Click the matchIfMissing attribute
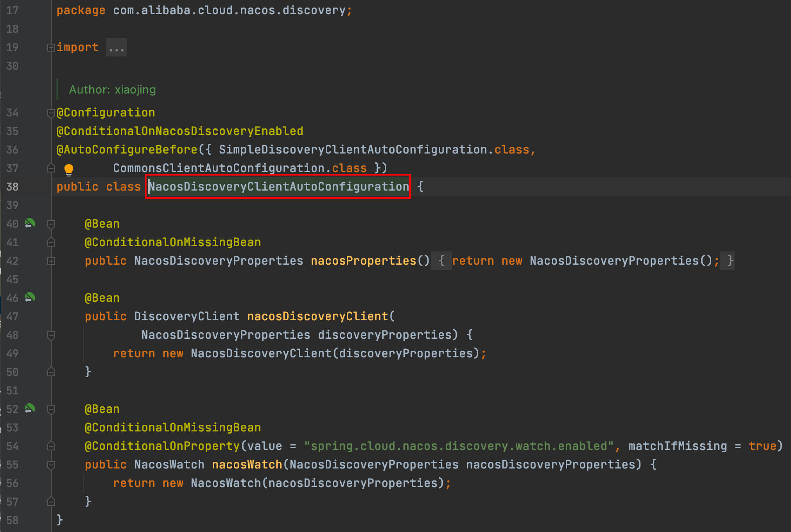The image size is (791, 532). 678,446
